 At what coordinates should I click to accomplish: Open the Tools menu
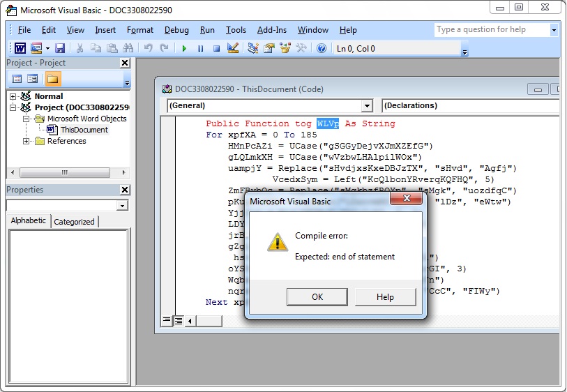tap(236, 30)
